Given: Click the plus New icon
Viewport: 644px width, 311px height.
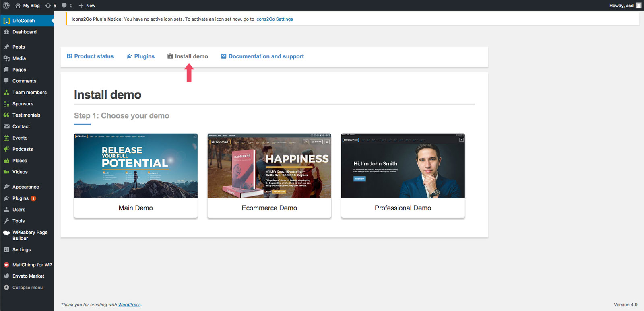Looking at the screenshot, I should 81,6.
